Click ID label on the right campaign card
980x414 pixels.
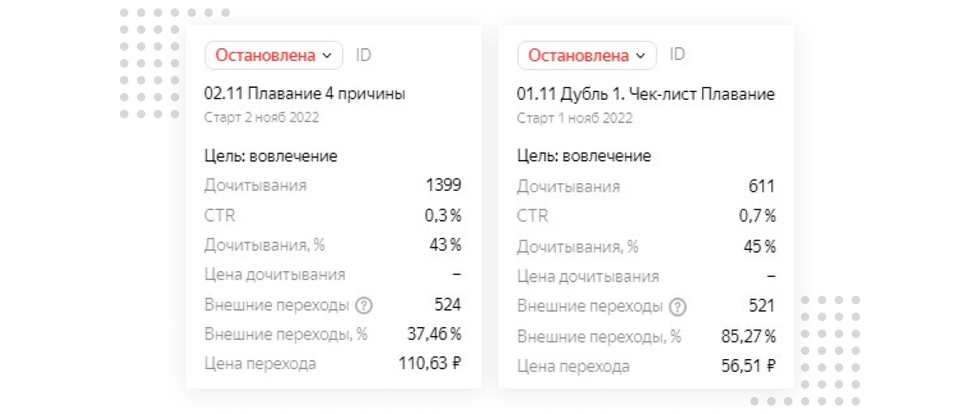coord(678,55)
